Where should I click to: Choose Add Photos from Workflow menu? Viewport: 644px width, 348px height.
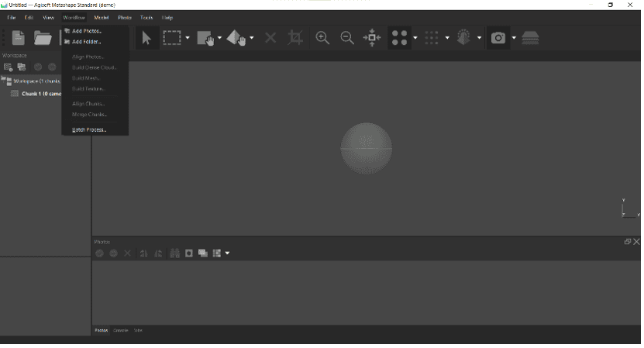pyautogui.click(x=86, y=31)
